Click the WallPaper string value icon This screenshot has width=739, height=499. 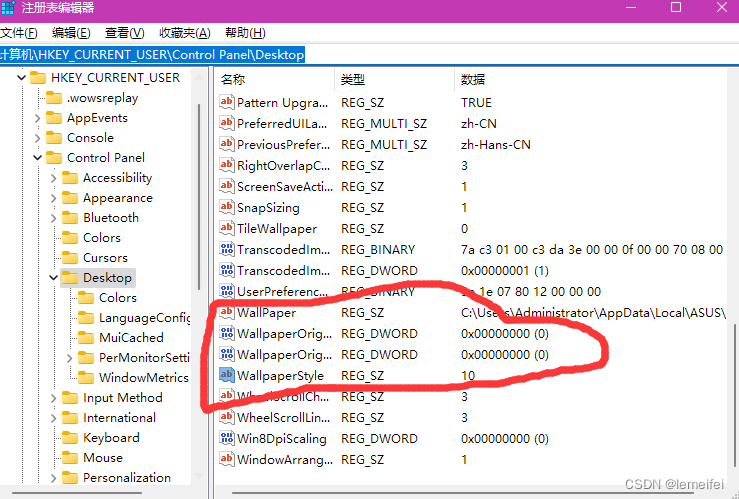[x=227, y=312]
